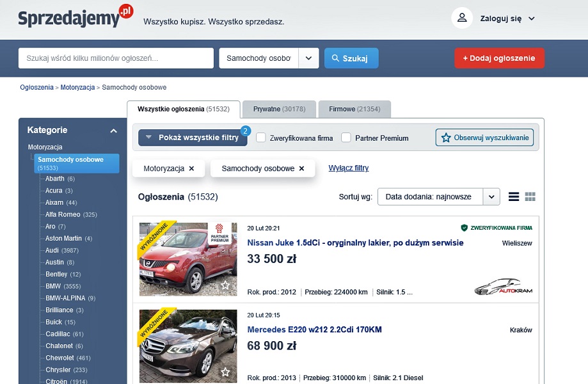Favorite the Nissan Juke listing star

pos(225,285)
